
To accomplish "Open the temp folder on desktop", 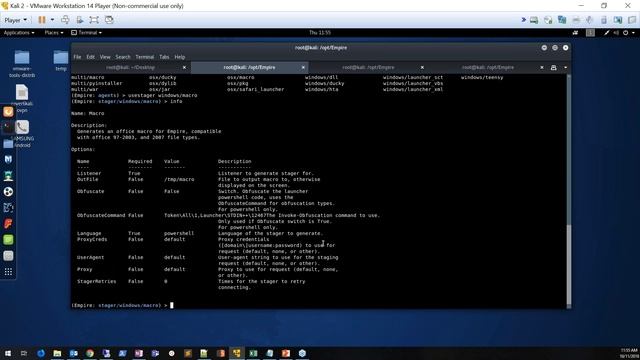I will 61,61.
